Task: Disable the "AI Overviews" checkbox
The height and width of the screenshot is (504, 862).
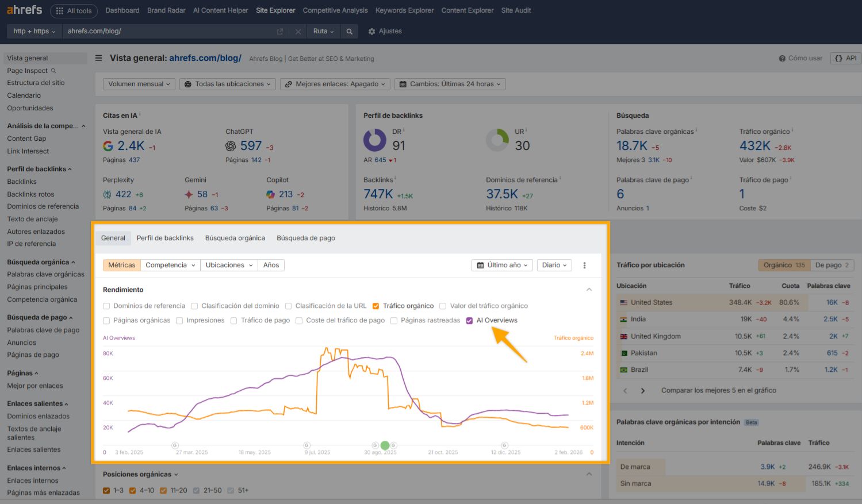Action: [470, 320]
